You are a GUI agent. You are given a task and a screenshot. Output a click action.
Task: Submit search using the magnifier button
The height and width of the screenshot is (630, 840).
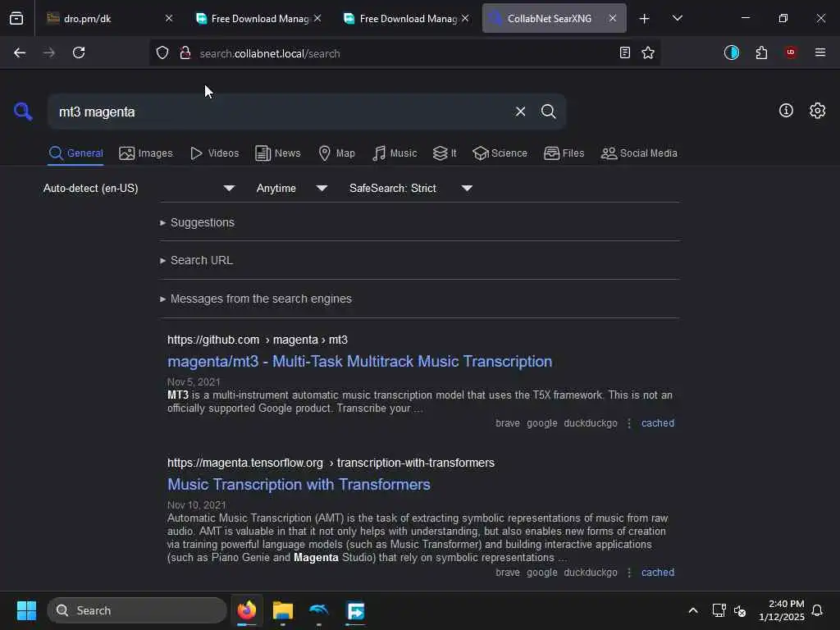(x=548, y=112)
